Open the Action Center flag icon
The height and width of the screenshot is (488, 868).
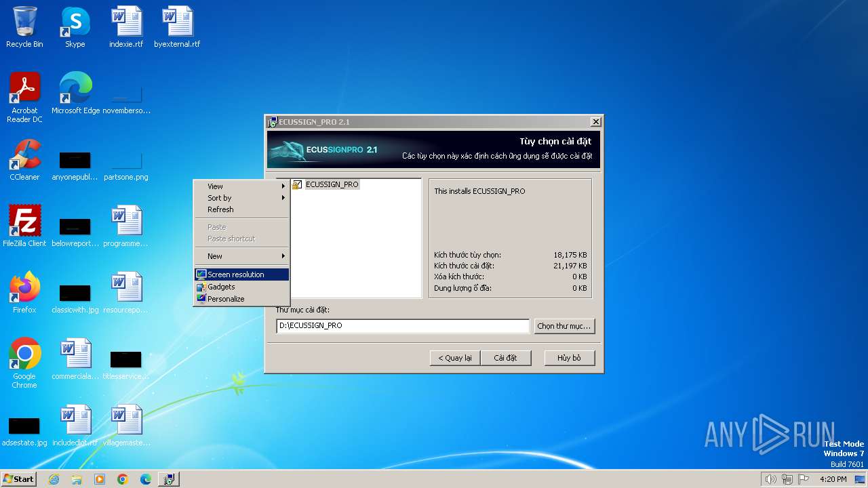(804, 479)
